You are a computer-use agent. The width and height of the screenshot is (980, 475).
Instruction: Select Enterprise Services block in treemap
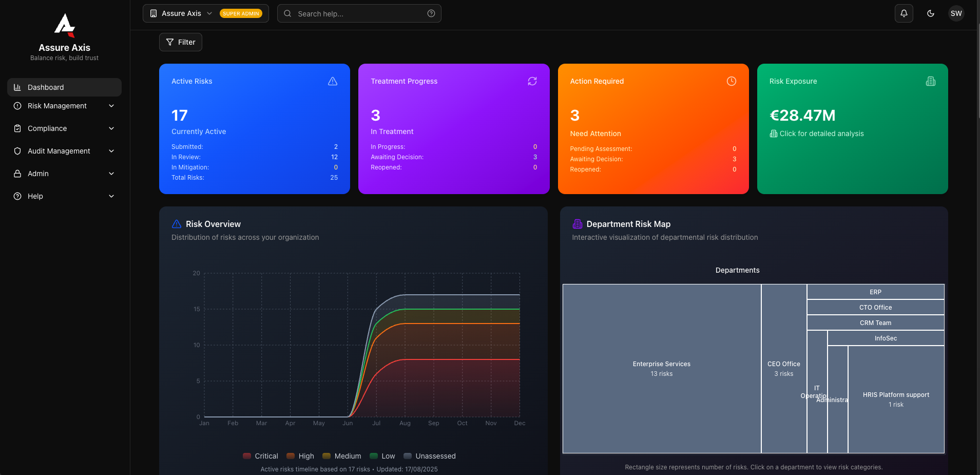pos(661,368)
